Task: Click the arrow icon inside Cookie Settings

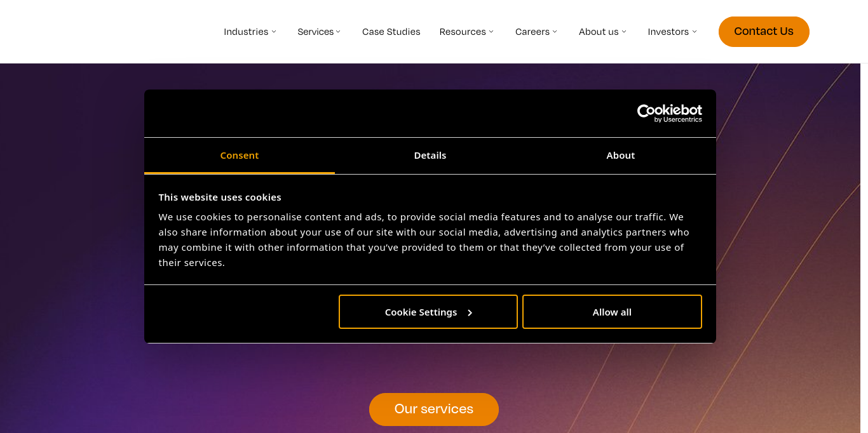Action: tap(470, 312)
